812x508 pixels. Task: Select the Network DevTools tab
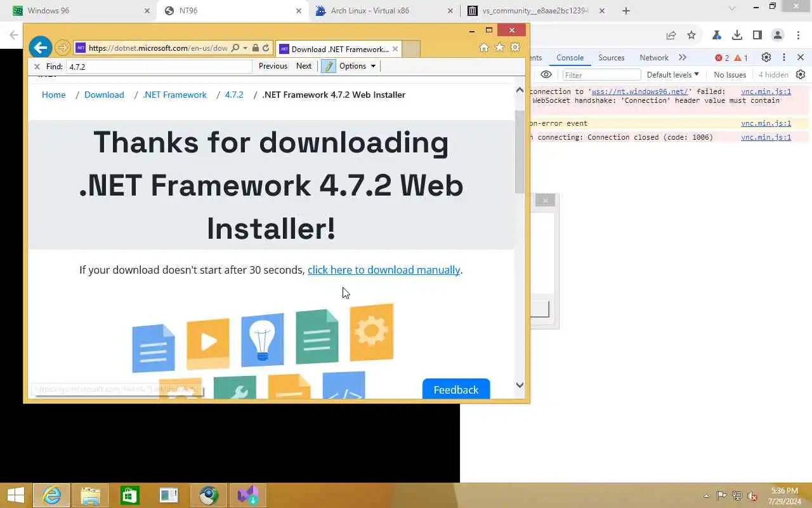654,57
